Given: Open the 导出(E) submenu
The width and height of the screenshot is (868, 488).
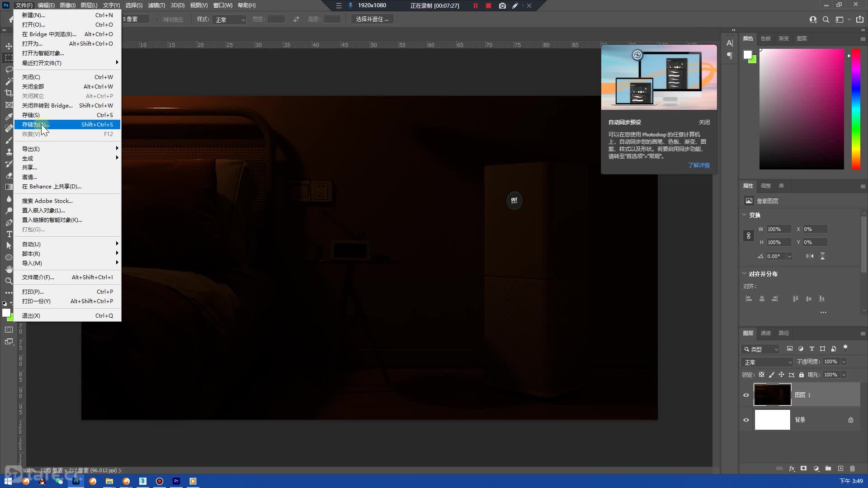Looking at the screenshot, I should coord(67,149).
